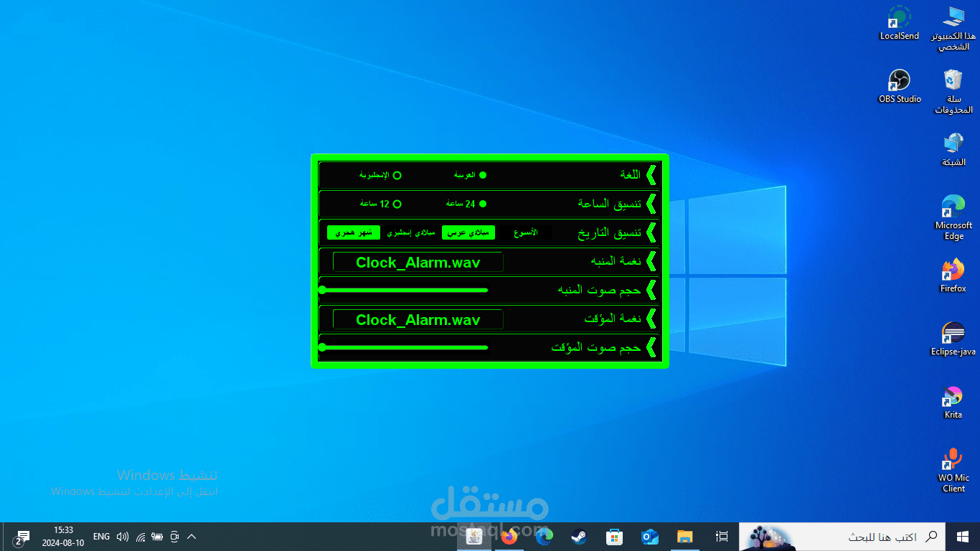The height and width of the screenshot is (551, 980).
Task: Select the سلة المحذوفات recycle bin icon
Action: (953, 91)
